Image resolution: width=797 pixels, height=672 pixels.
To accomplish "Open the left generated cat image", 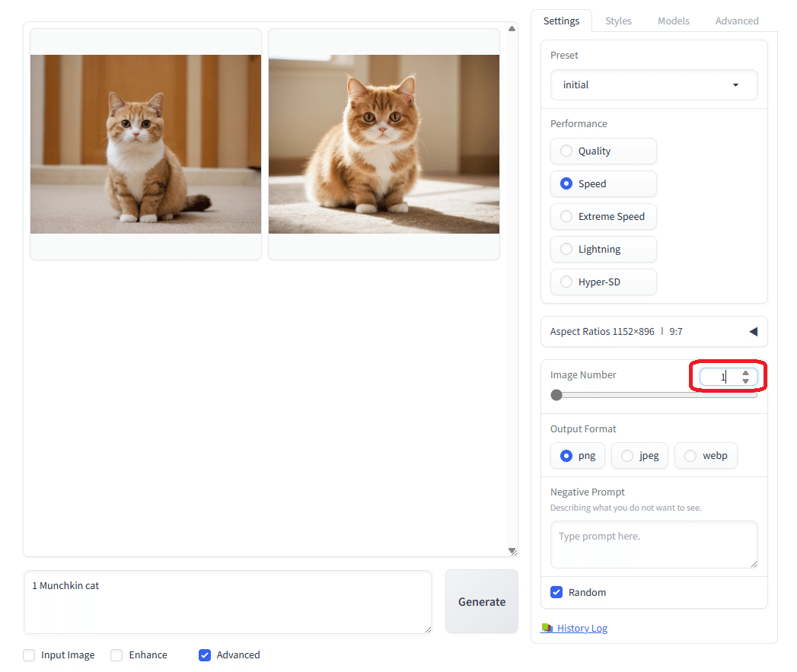I will (x=146, y=145).
